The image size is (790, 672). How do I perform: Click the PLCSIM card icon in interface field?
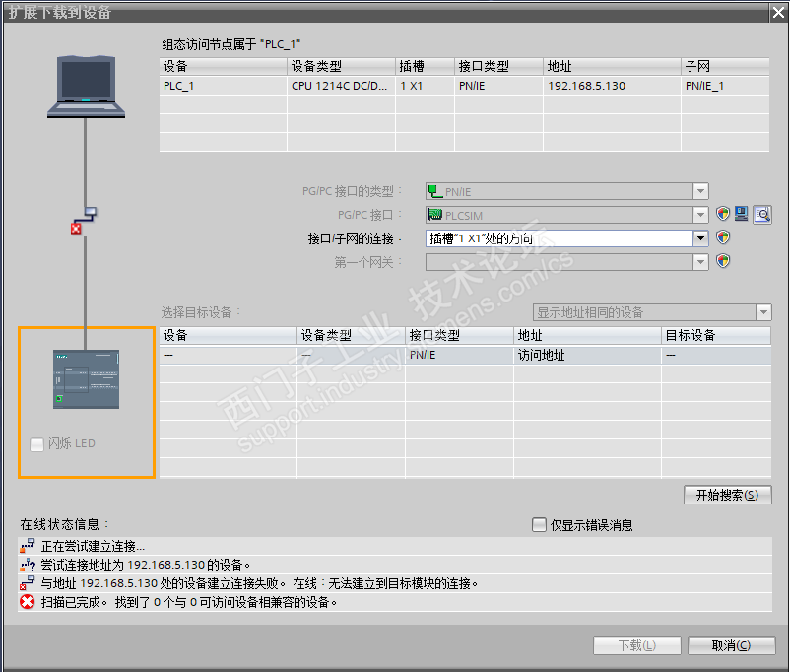[435, 215]
